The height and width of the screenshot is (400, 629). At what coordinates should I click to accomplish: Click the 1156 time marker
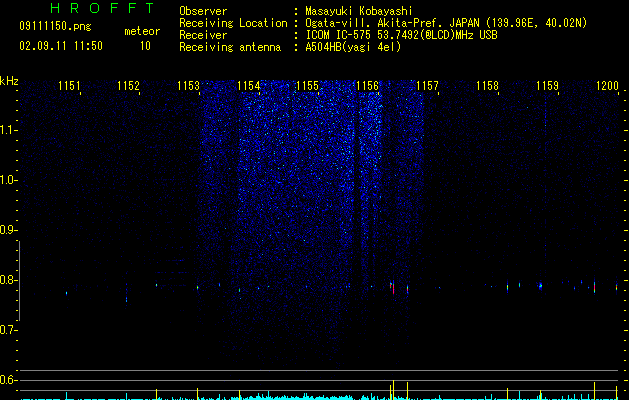click(367, 85)
